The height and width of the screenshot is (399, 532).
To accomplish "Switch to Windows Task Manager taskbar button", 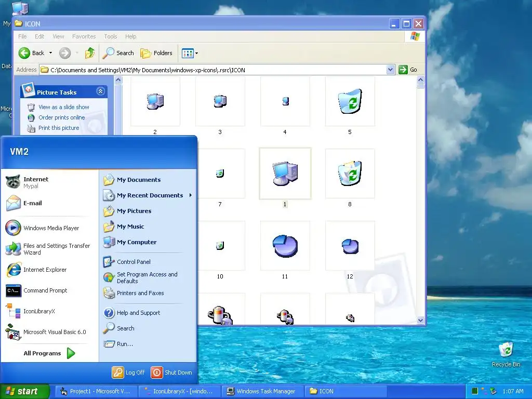I will pos(263,391).
